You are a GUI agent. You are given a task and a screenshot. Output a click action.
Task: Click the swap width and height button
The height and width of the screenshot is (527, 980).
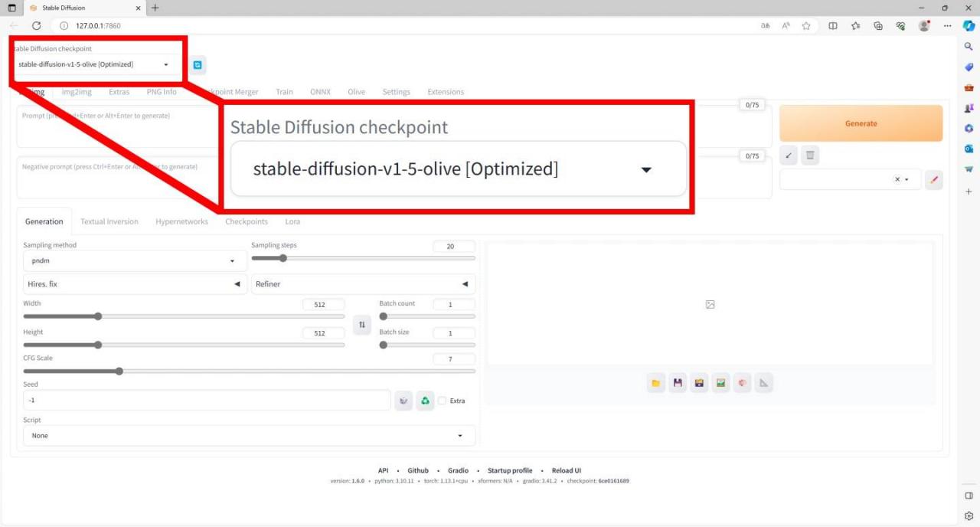click(x=362, y=325)
